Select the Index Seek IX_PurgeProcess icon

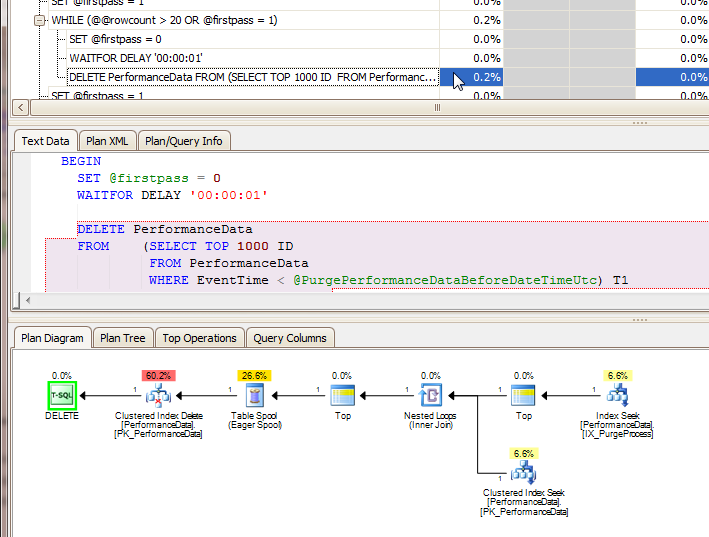617,396
